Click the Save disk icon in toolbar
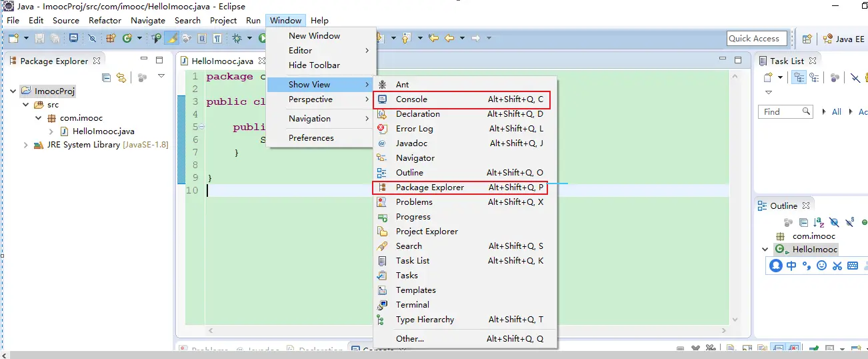The image size is (868, 359). 39,39
